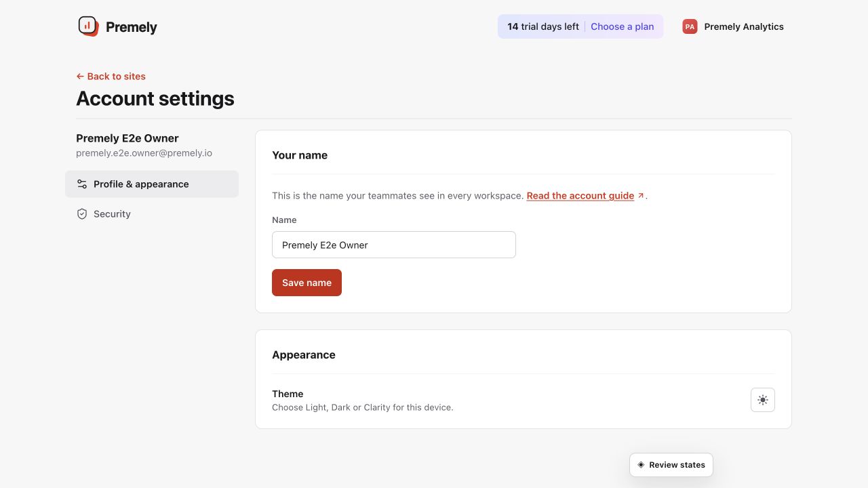Click the Premely logo icon
The height and width of the screenshot is (488, 868).
(x=88, y=26)
